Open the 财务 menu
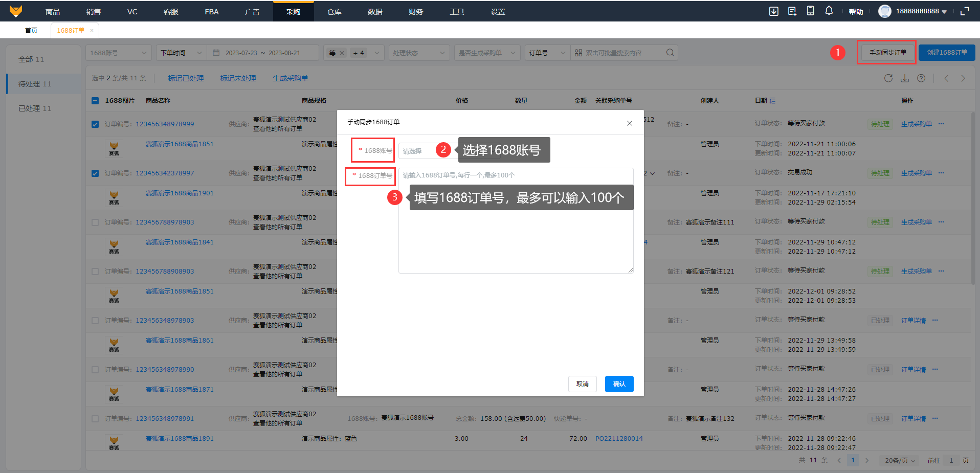The width and height of the screenshot is (980, 473). [416, 11]
